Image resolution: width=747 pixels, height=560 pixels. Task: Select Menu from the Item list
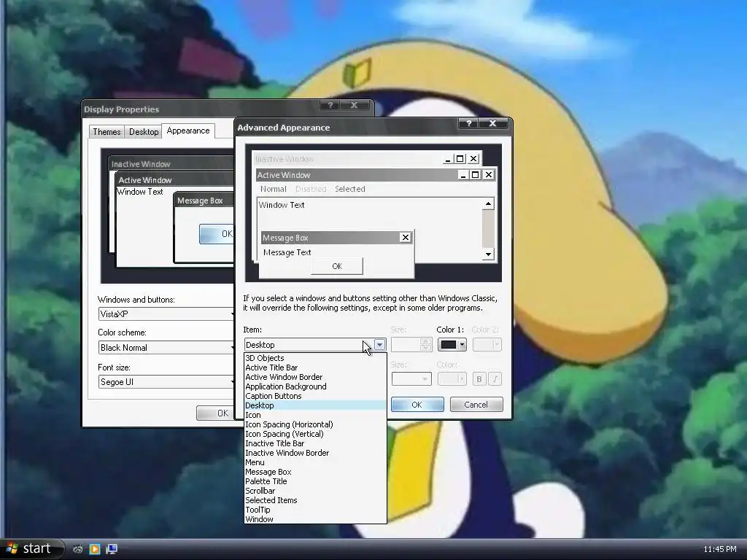315,462
